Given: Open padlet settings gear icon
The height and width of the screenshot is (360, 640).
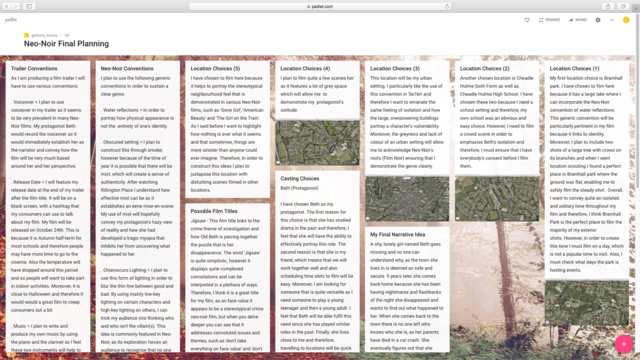Looking at the screenshot, I should point(598,20).
